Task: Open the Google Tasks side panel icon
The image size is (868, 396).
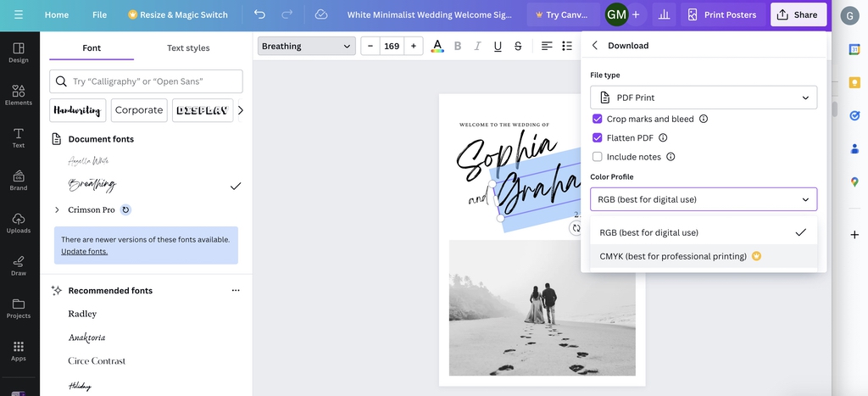Action: pyautogui.click(x=854, y=115)
